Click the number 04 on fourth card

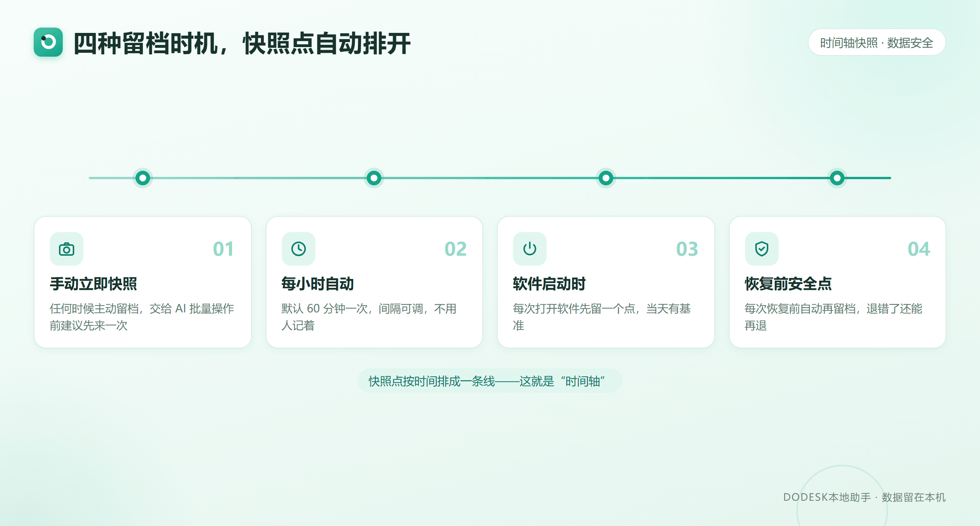click(x=919, y=249)
